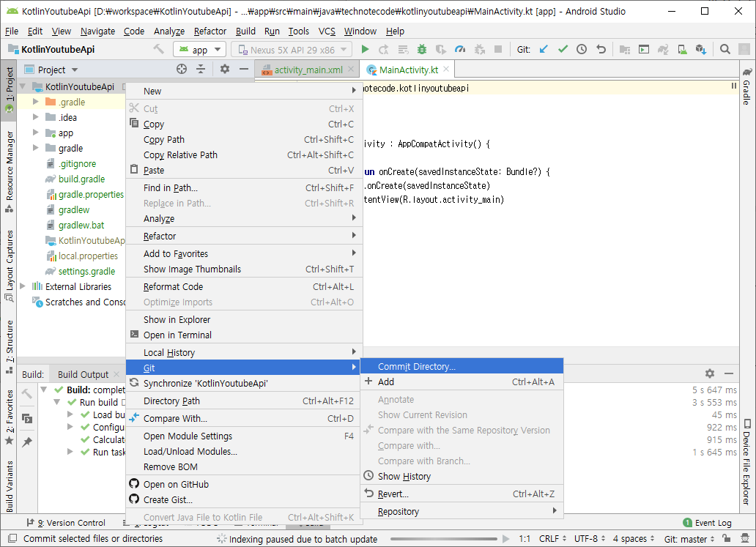Toggle the 1: Project side tool window
The height and width of the screenshot is (547, 756).
point(10,89)
